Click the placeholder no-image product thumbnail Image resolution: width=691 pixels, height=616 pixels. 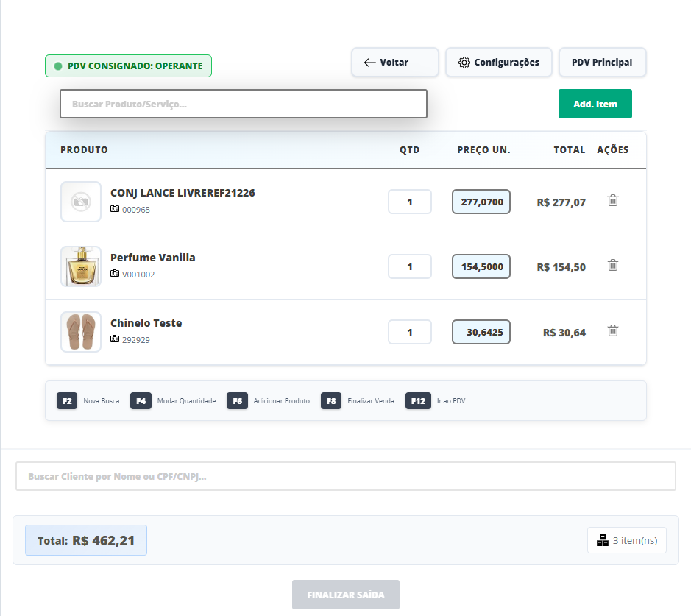81,202
